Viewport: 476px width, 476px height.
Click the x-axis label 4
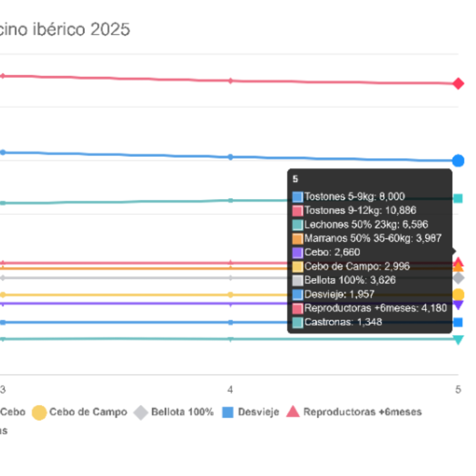pyautogui.click(x=230, y=390)
